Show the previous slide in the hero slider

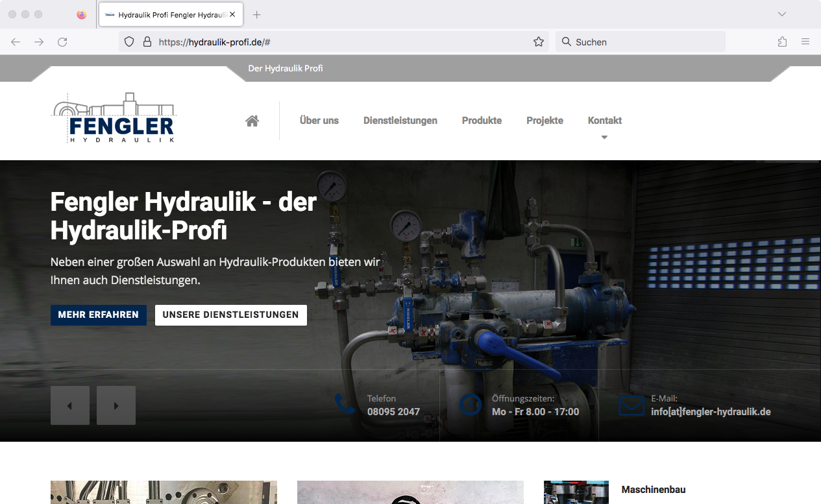(x=70, y=405)
